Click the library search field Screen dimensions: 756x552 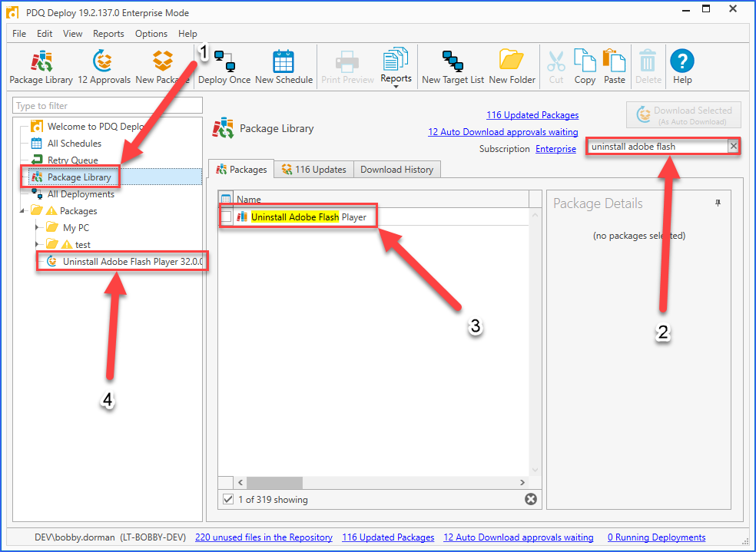(657, 147)
